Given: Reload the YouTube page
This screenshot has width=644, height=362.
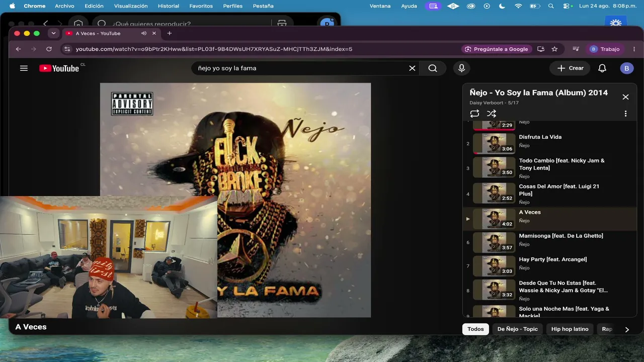Looking at the screenshot, I should [x=49, y=49].
